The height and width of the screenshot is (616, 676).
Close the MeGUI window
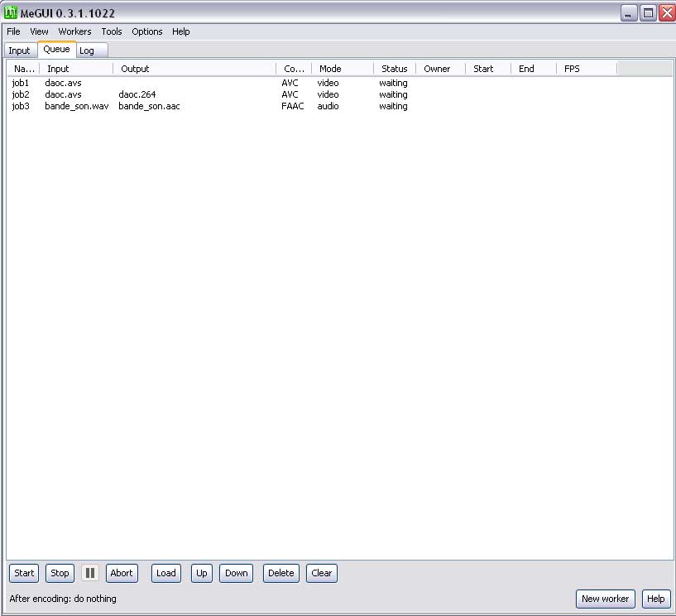click(x=667, y=13)
